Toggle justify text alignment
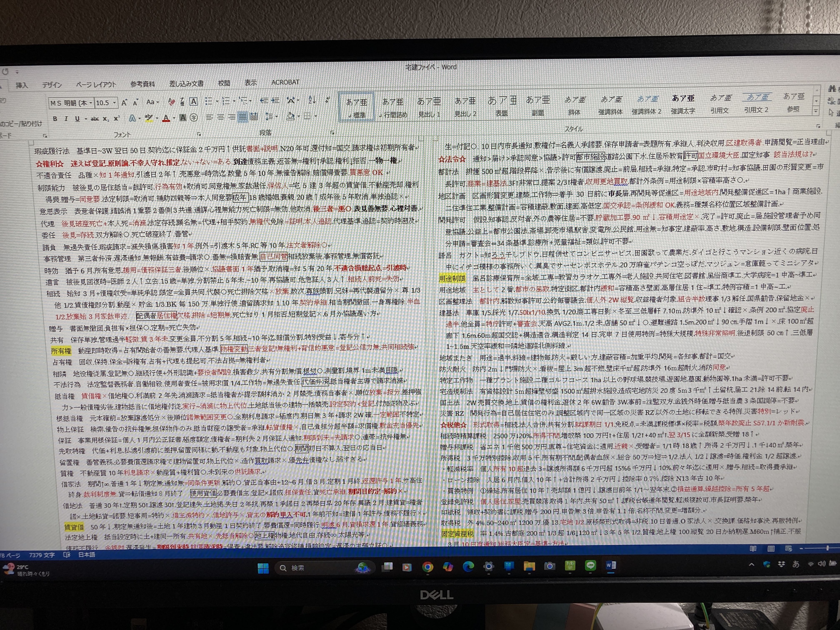 [242, 117]
